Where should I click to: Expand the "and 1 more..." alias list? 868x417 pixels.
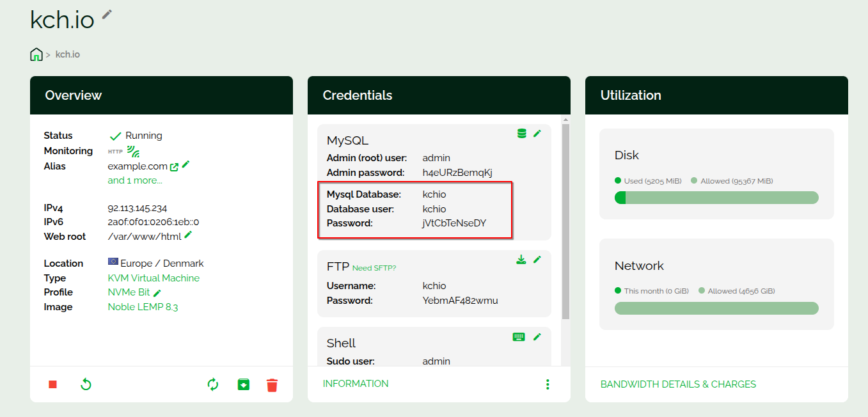(x=135, y=180)
